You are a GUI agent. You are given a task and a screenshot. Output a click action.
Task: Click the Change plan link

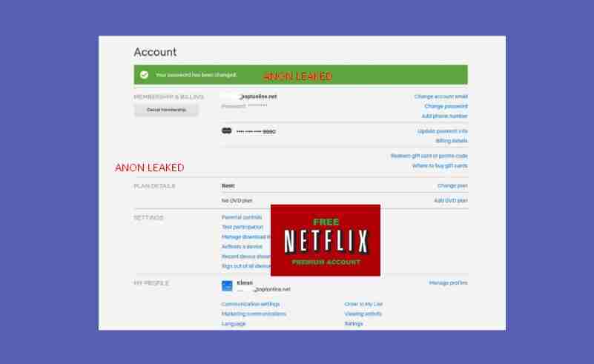(x=452, y=185)
